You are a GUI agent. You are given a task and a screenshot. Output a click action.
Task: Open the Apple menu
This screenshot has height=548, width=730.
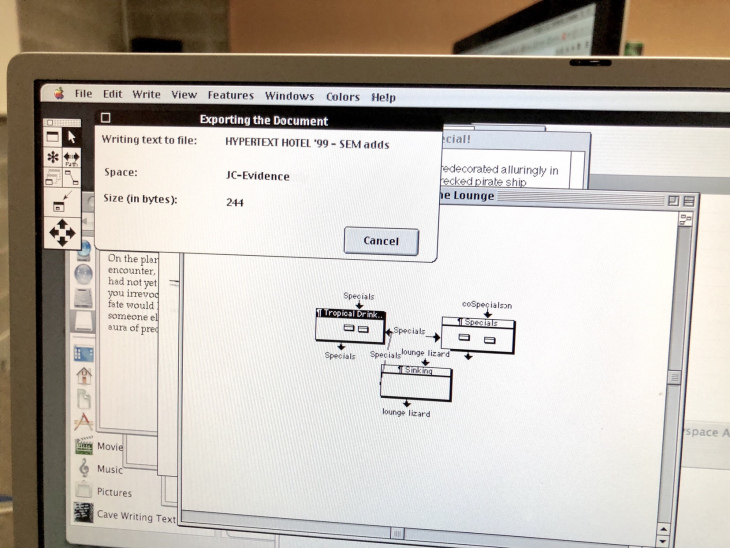click(x=59, y=94)
